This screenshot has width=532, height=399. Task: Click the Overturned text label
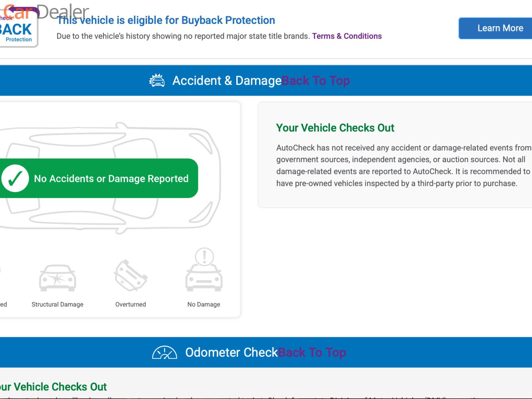131,304
